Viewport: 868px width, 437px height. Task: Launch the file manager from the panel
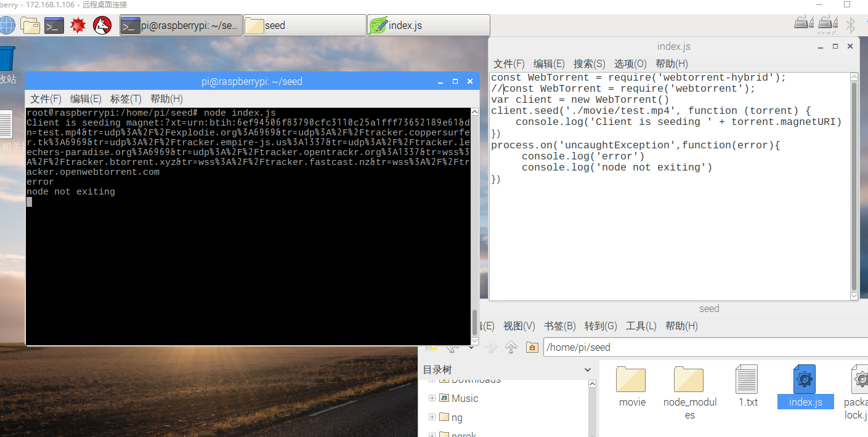(x=30, y=25)
